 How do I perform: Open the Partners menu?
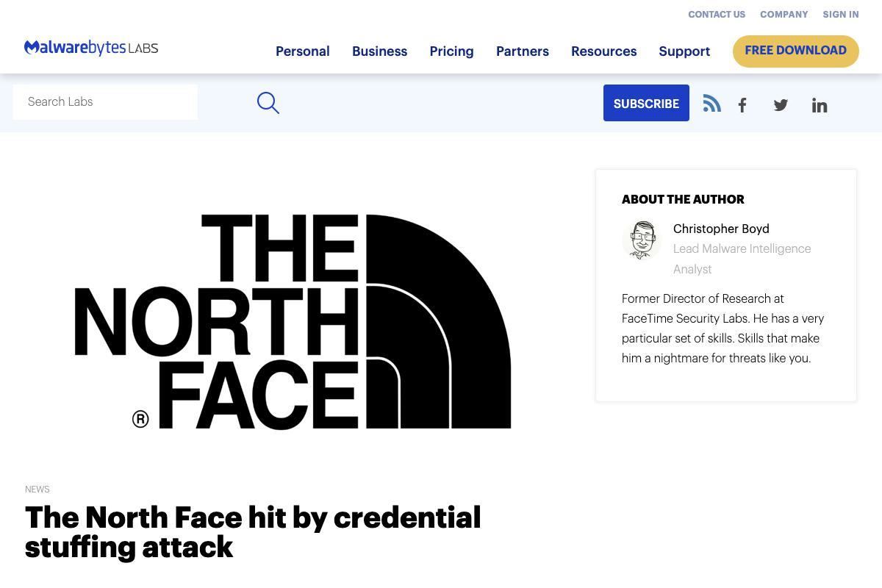click(x=523, y=51)
